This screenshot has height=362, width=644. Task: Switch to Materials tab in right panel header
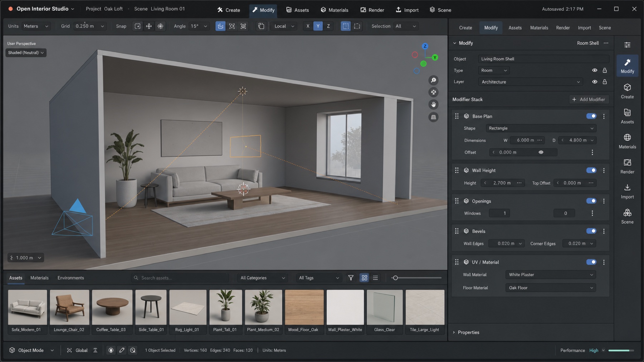(539, 28)
